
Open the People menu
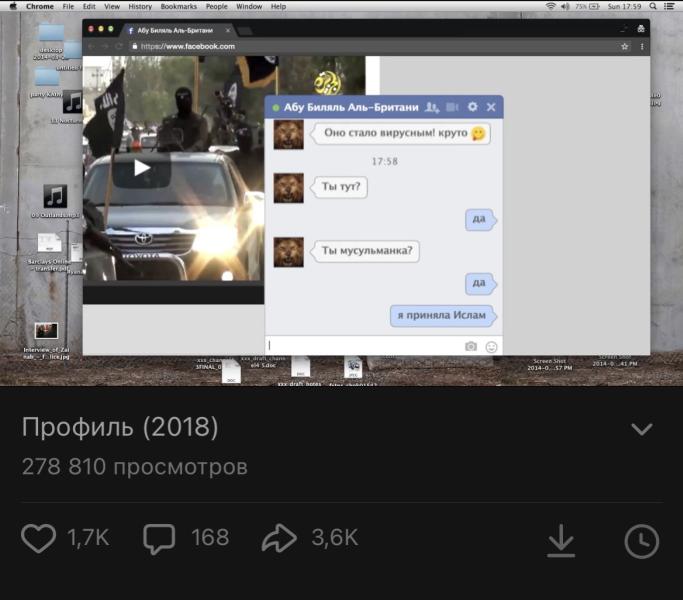pyautogui.click(x=216, y=7)
